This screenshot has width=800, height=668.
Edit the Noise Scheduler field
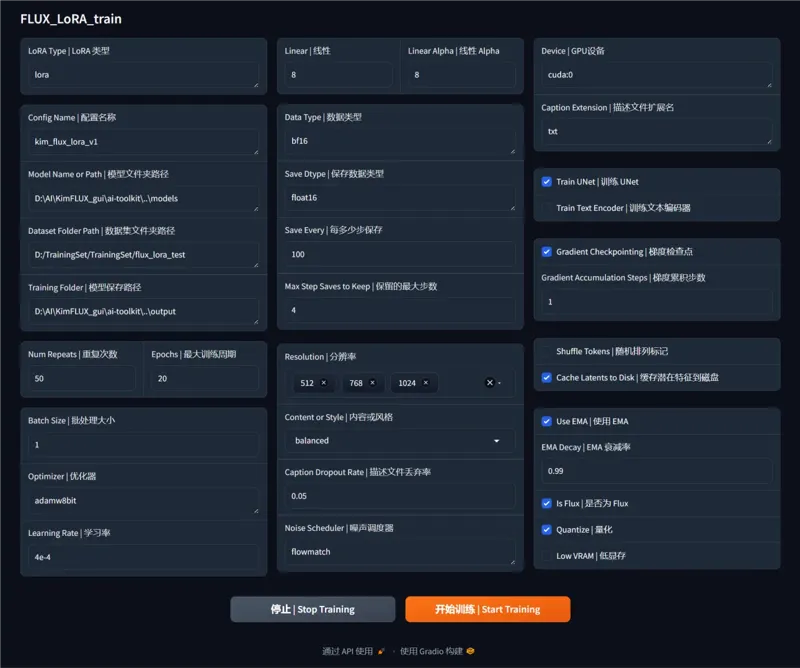[400, 552]
